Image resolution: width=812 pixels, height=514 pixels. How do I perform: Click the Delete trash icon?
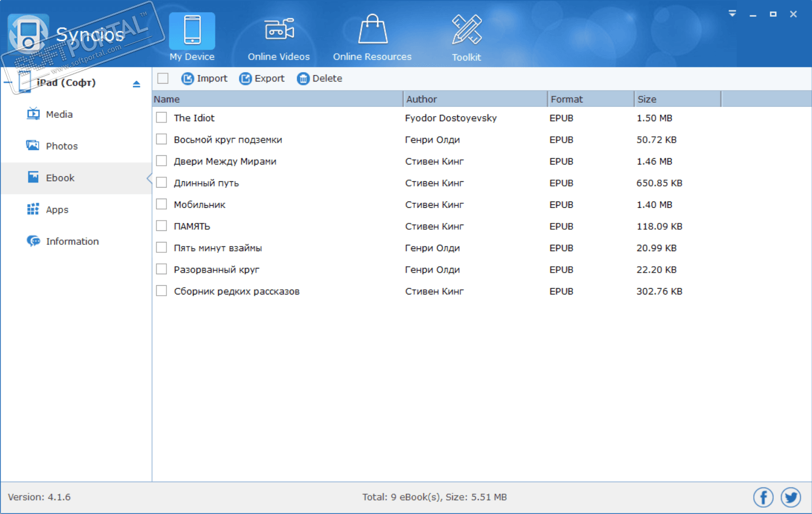303,79
